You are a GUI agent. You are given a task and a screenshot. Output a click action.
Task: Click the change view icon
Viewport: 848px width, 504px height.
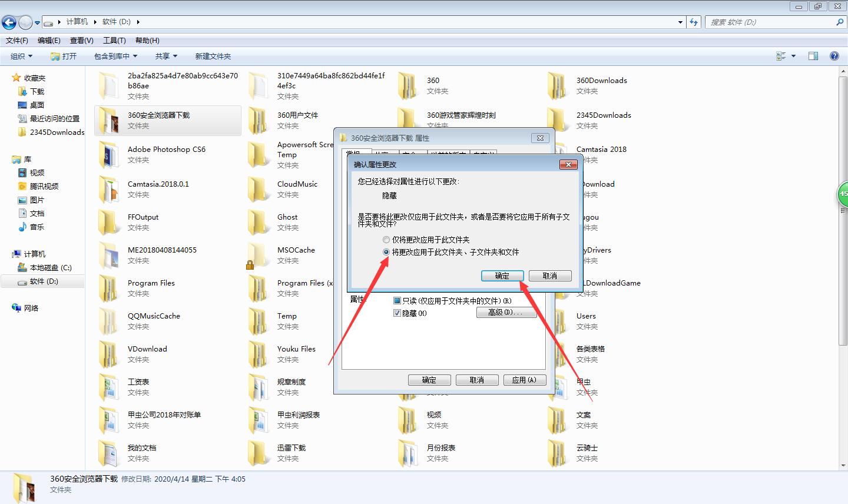coord(781,56)
